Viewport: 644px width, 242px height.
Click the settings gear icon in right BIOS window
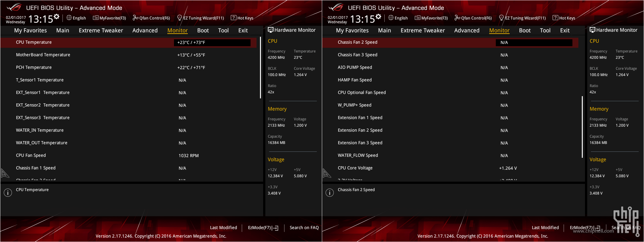(378, 17)
